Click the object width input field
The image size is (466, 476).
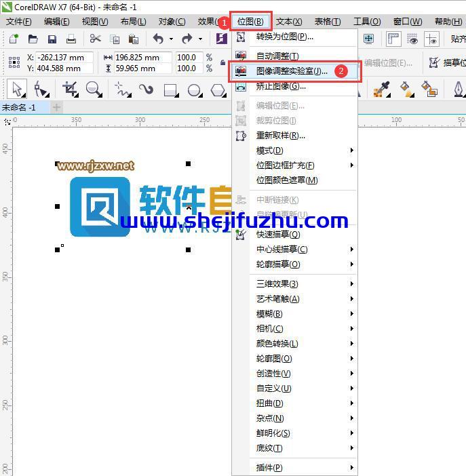pyautogui.click(x=142, y=58)
